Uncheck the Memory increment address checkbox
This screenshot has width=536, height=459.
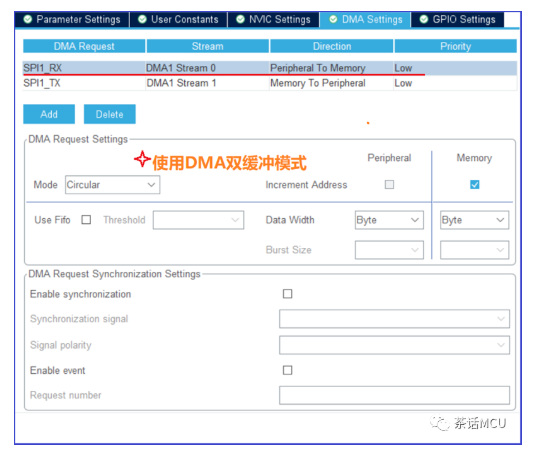[x=474, y=185]
